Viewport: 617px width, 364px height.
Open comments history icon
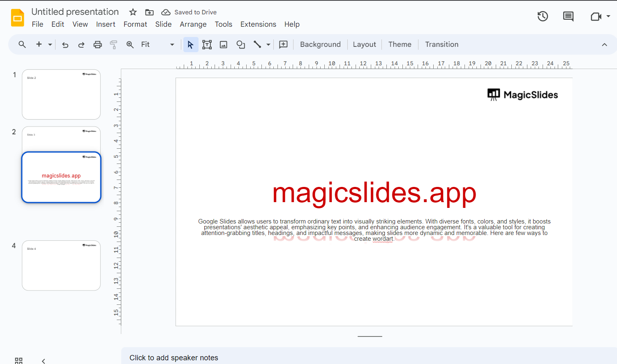[568, 16]
